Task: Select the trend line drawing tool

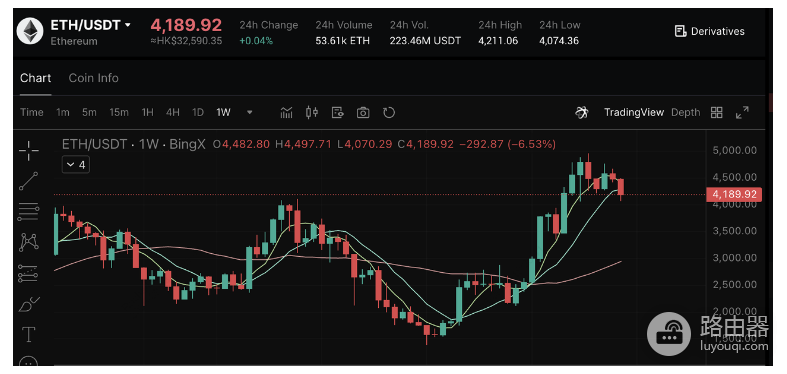Action: (29, 181)
